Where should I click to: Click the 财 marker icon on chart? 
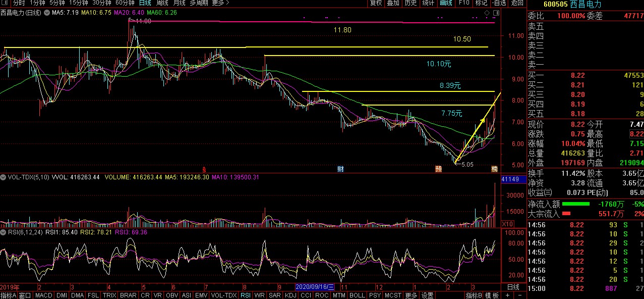click(x=340, y=168)
